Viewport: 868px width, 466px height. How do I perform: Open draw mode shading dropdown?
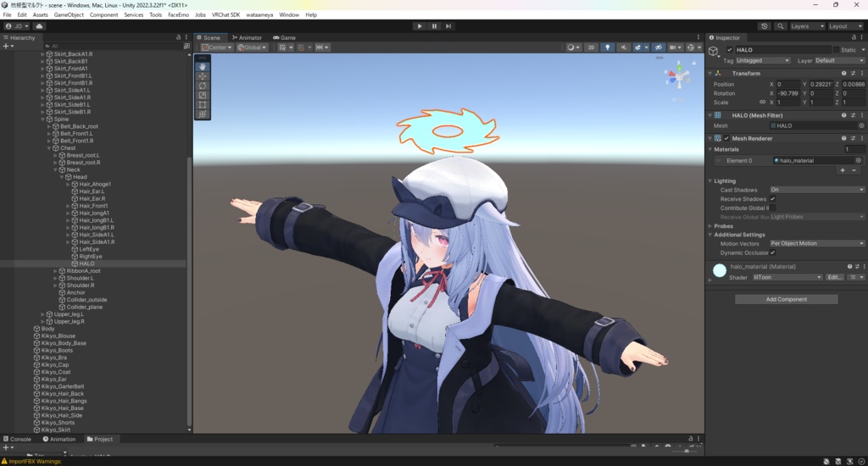point(572,47)
